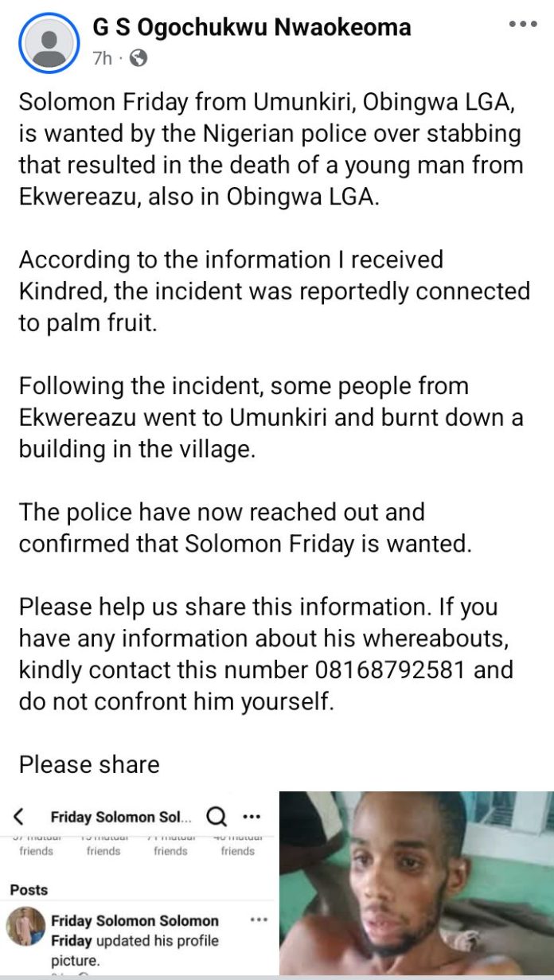Click the rightmost mutual friends label

click(x=237, y=845)
